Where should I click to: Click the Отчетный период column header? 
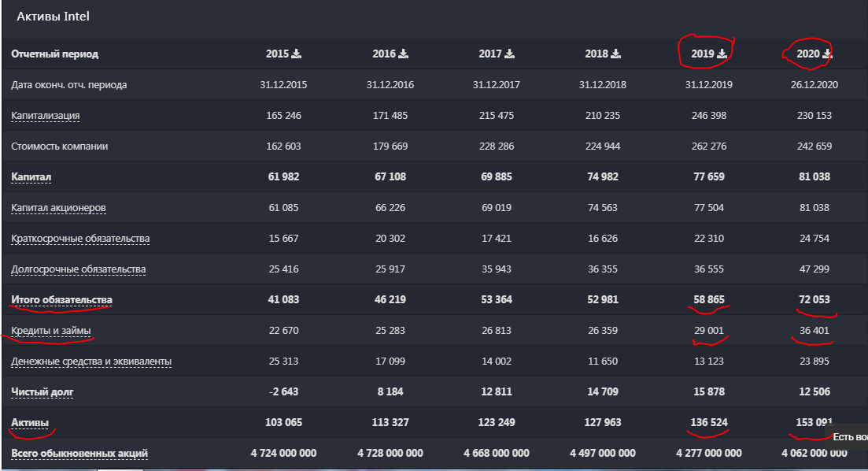[55, 54]
